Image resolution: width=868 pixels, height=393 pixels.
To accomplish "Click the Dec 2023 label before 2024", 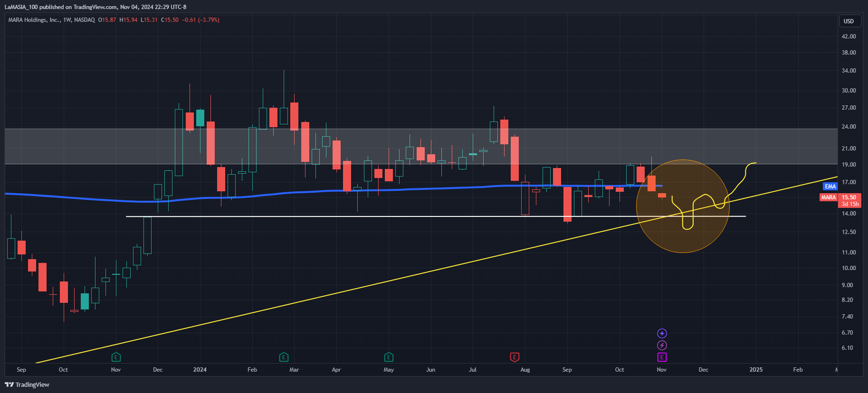I will pyautogui.click(x=158, y=370).
